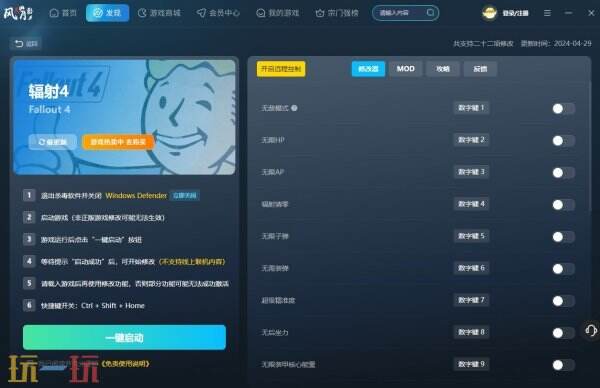Open the 热门榜单 popular ranking tab

pos(337,13)
